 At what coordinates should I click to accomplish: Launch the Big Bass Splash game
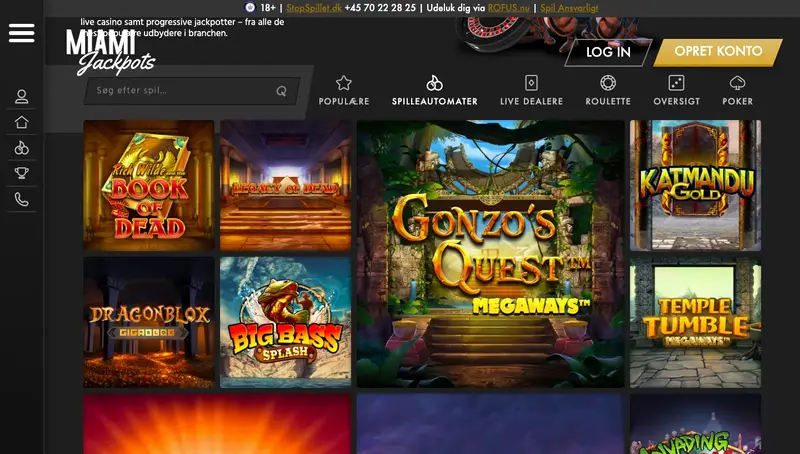tap(286, 322)
